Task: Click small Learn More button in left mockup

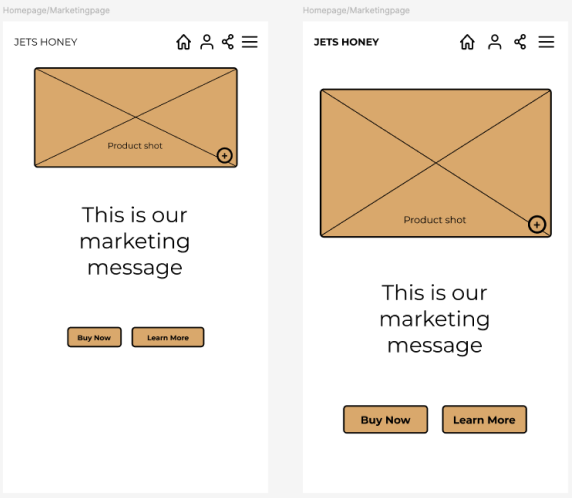Action: pyautogui.click(x=168, y=337)
